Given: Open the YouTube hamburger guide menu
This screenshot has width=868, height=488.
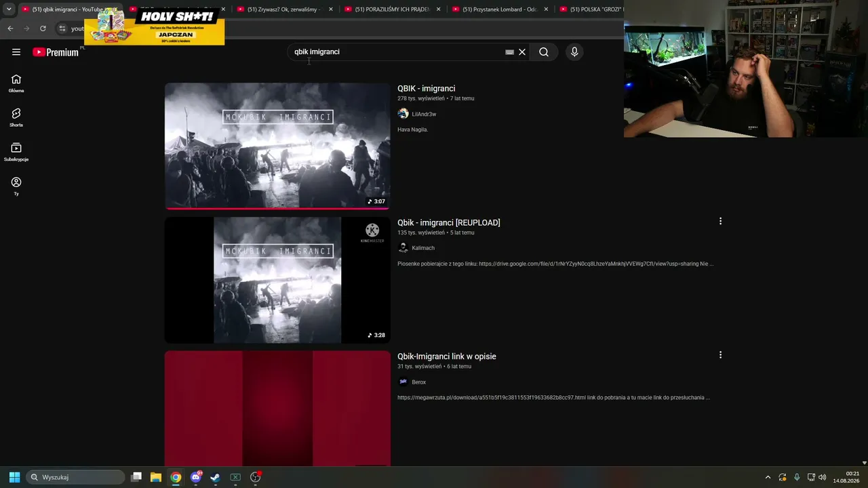Looking at the screenshot, I should pyautogui.click(x=16, y=52).
